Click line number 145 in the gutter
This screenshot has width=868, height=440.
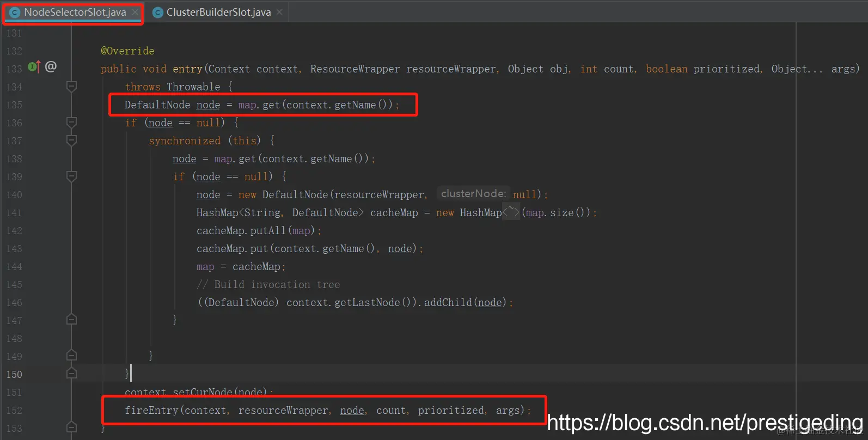[14, 285]
